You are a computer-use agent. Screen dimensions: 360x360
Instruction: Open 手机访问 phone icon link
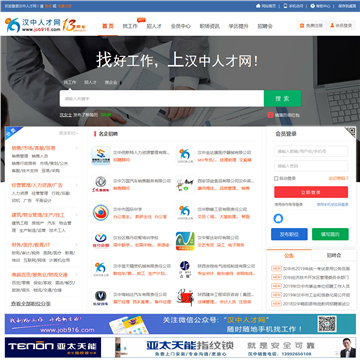click(293, 6)
